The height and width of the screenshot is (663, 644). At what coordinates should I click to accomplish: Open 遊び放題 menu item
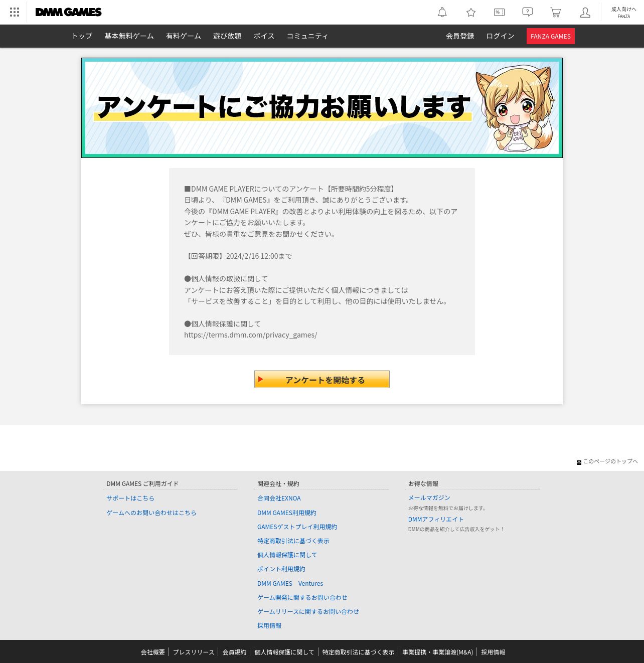tap(227, 36)
